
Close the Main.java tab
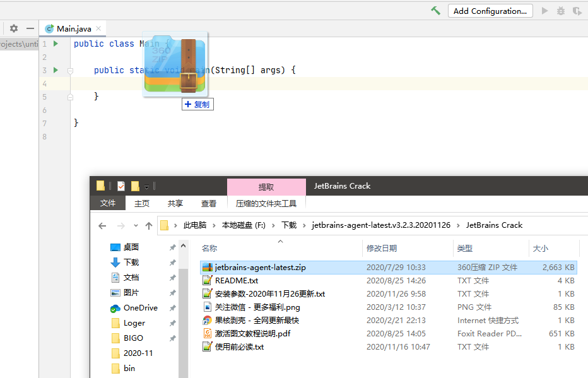tap(98, 28)
